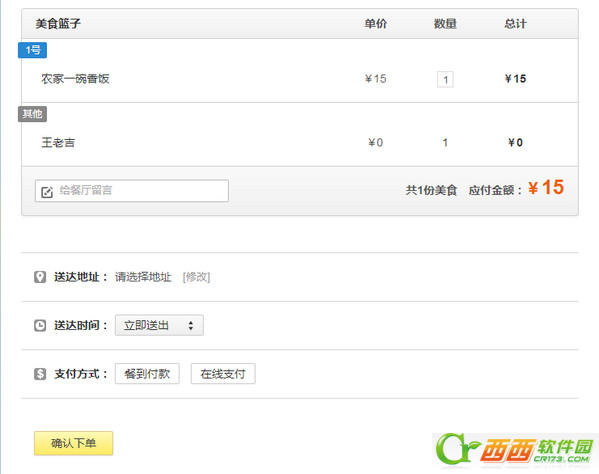Click the 请选择地址 address text

point(143,277)
